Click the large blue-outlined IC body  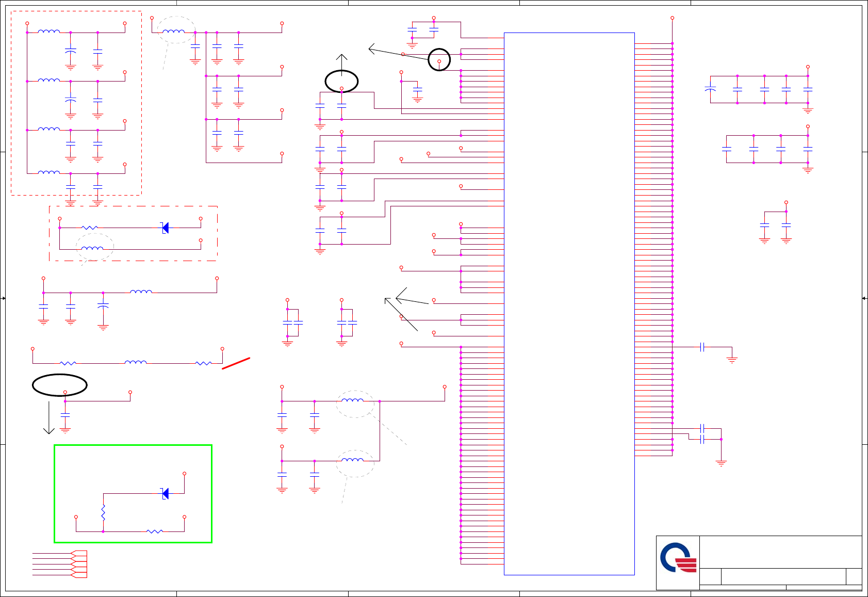569,304
